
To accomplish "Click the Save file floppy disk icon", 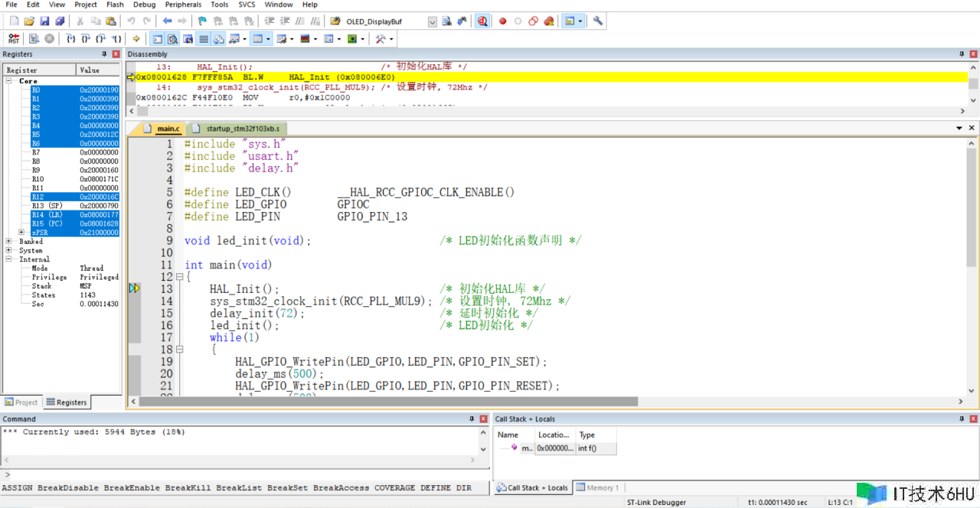I will point(44,21).
